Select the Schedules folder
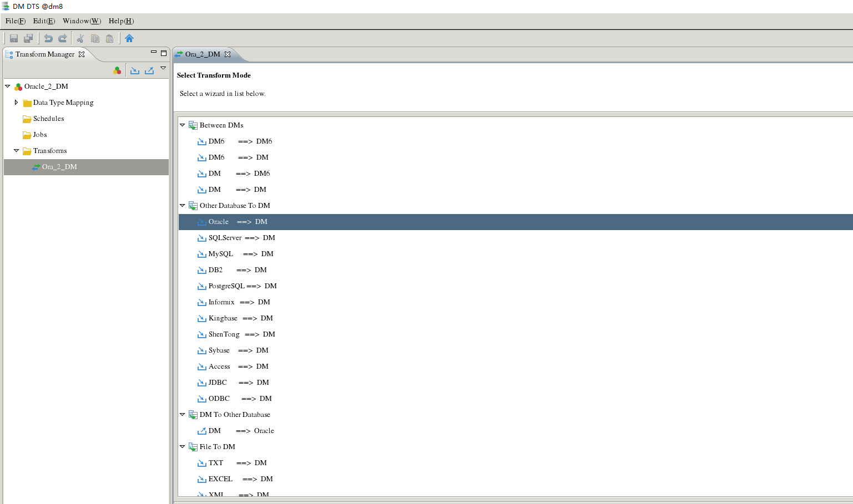 pos(48,119)
